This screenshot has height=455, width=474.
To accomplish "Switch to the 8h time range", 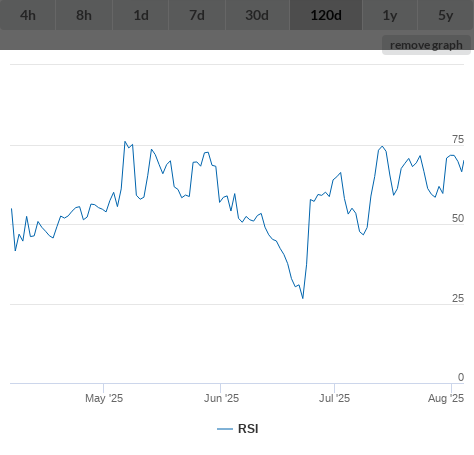I will (x=84, y=15).
